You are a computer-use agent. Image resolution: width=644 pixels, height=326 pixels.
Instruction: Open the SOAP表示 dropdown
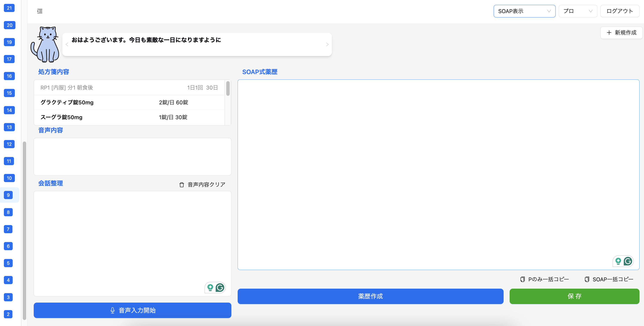point(524,11)
